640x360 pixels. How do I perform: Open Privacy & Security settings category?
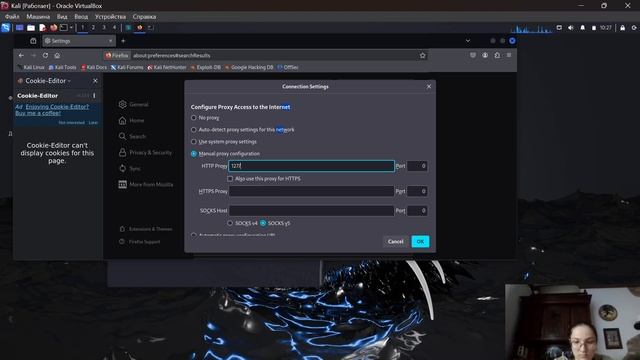[x=145, y=152]
